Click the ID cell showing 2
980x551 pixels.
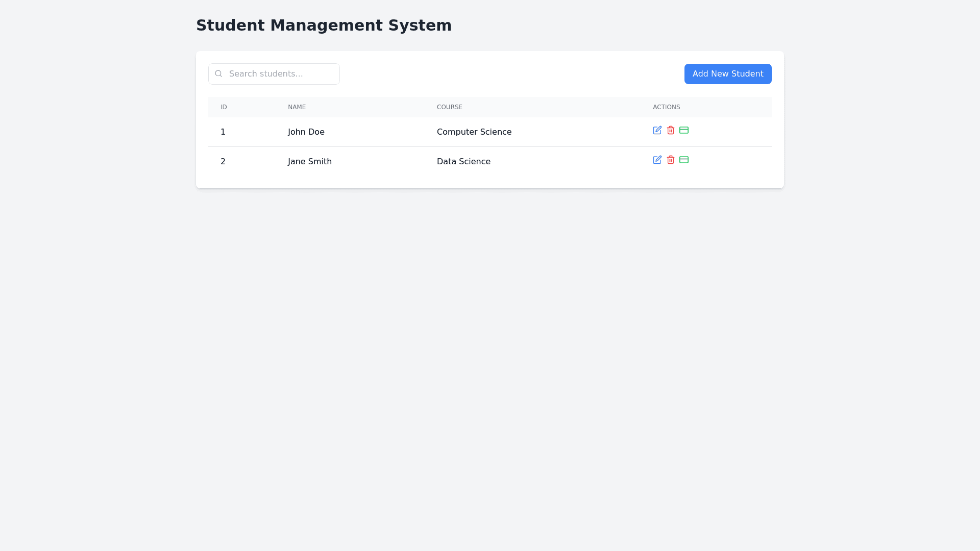point(223,162)
